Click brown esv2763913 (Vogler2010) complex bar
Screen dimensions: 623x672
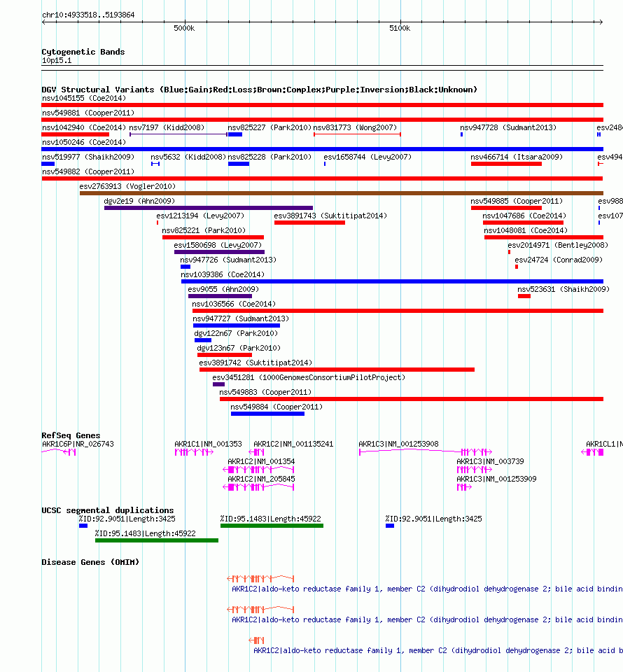pyautogui.click(x=342, y=193)
